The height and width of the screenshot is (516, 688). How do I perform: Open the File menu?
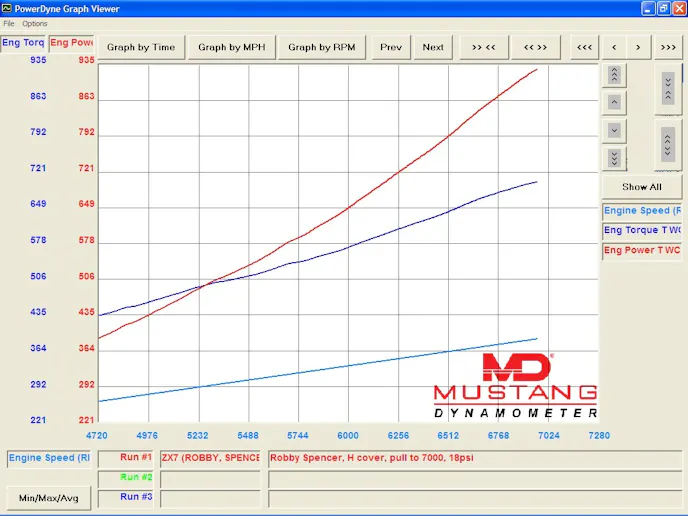point(9,23)
